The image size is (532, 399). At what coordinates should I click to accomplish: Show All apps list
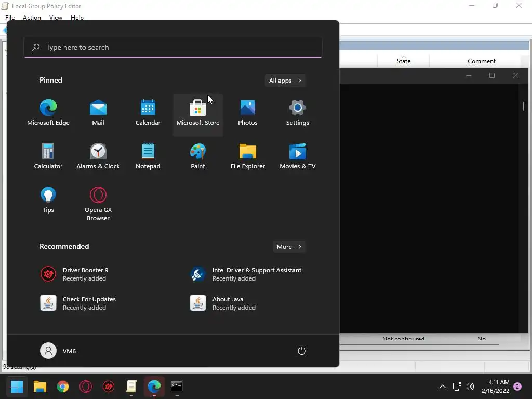click(285, 81)
